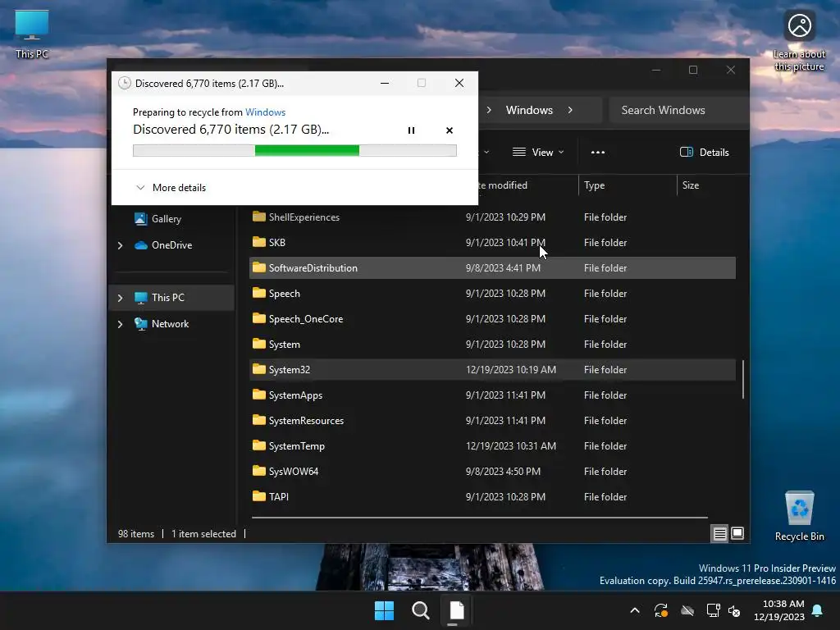Click the green progress bar

[307, 151]
